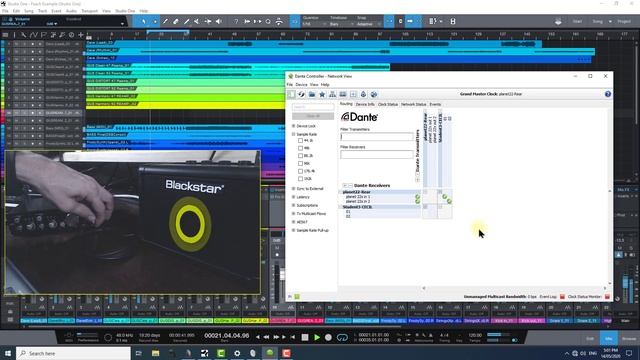Click the Record button in transport bar
This screenshot has height=360, width=640.
click(x=328, y=338)
